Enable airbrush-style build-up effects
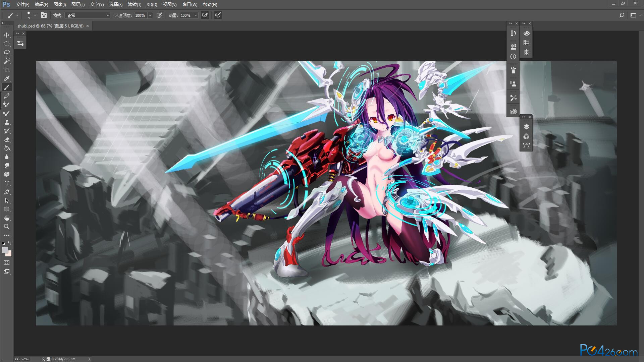This screenshot has height=362, width=644. [205, 15]
